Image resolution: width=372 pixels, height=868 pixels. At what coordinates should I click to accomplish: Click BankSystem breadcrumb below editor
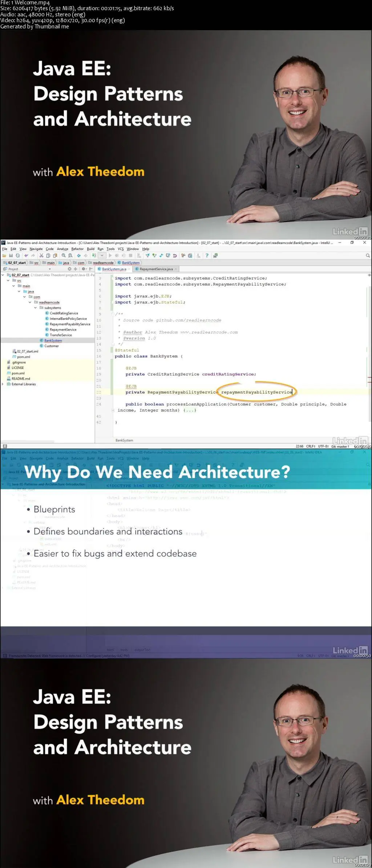click(124, 440)
